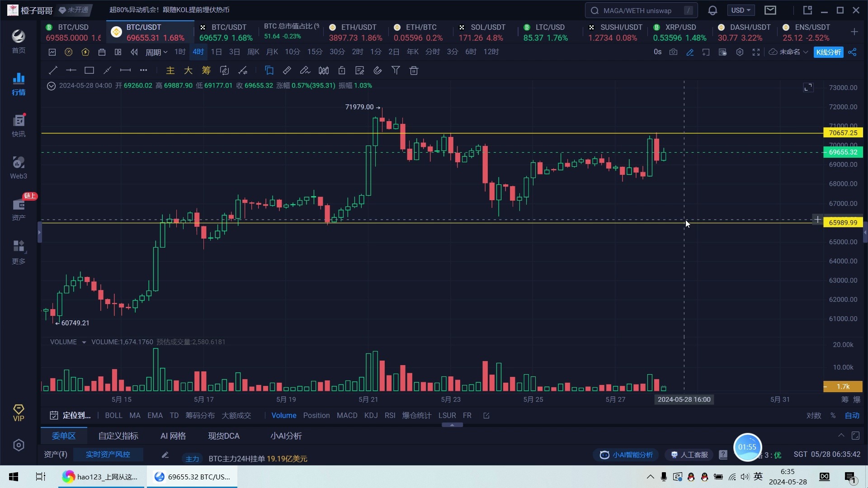Open the mail inbox icon
This screenshot has width=868, height=488.
point(770,10)
